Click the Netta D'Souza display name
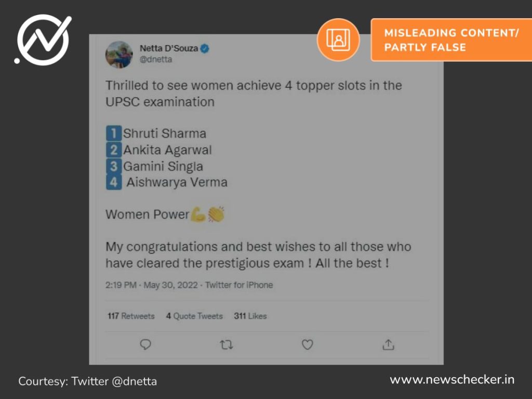The width and height of the screenshot is (532, 399). (x=169, y=48)
